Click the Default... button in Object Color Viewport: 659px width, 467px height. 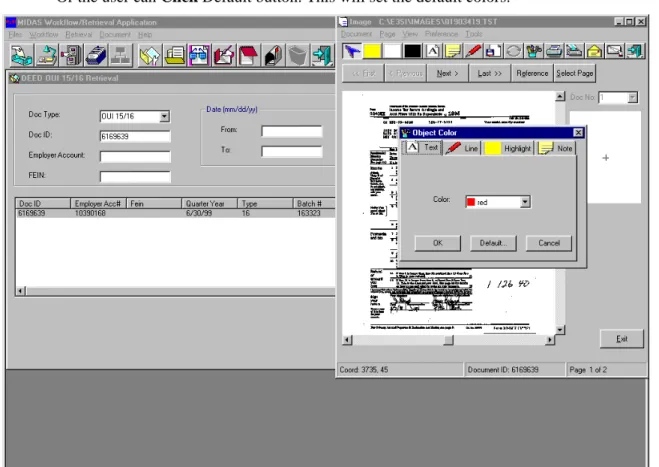(x=493, y=243)
